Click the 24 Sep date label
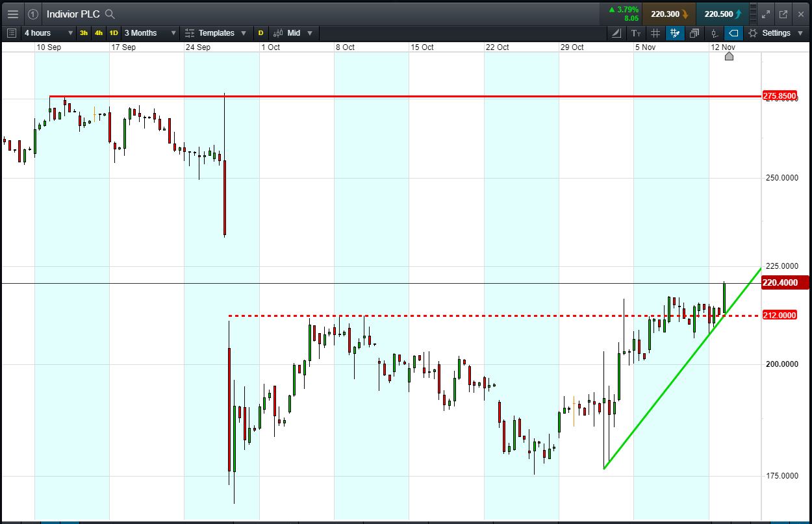 pos(198,47)
